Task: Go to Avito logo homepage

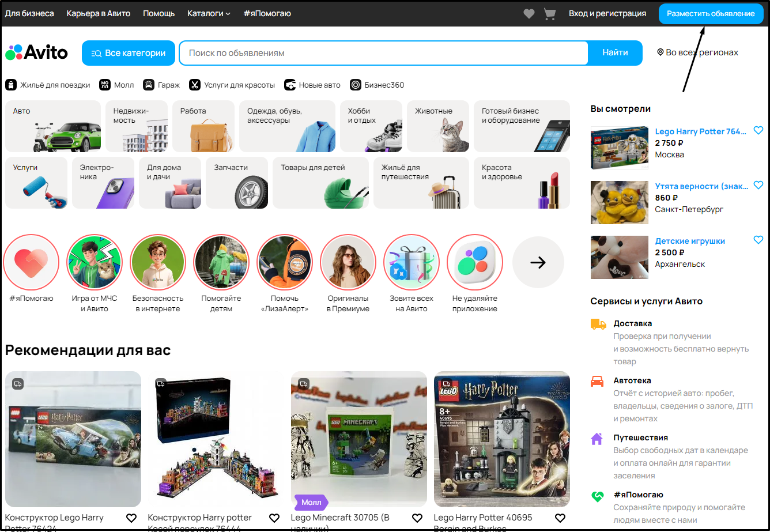Action: pos(37,52)
